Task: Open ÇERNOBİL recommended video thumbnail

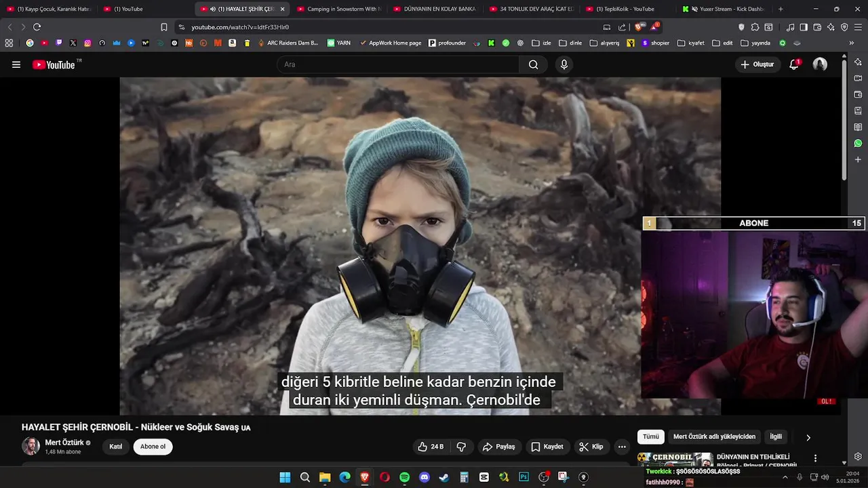Action: coord(675,459)
